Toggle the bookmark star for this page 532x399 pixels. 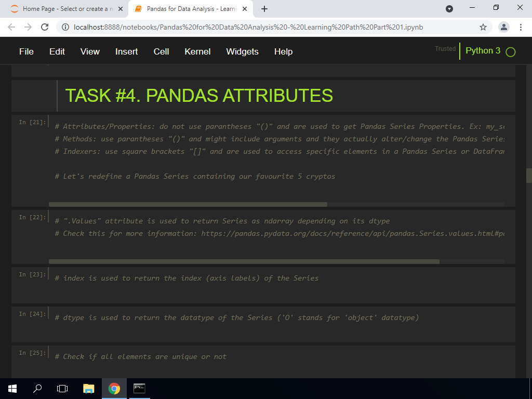[483, 26]
